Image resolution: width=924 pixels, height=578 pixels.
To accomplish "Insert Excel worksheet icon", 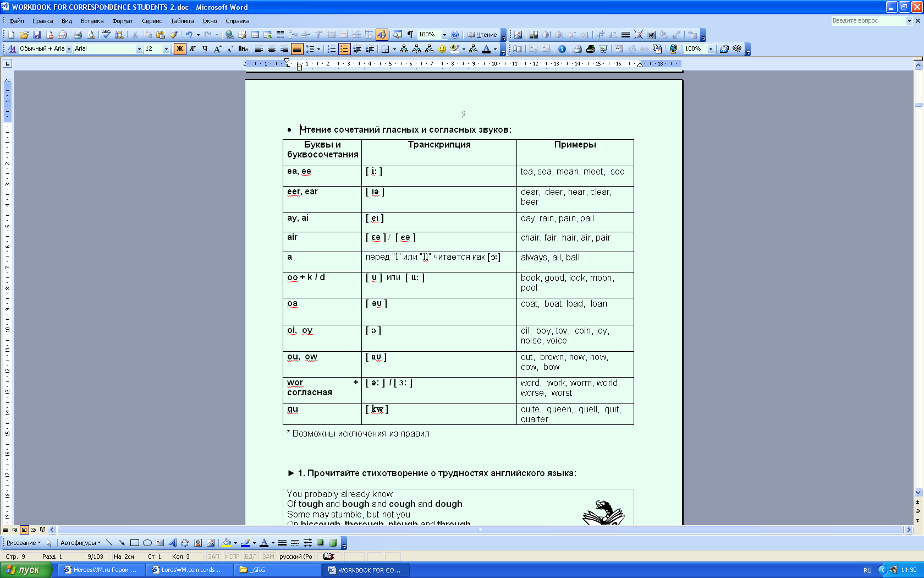I will pyautogui.click(x=268, y=35).
